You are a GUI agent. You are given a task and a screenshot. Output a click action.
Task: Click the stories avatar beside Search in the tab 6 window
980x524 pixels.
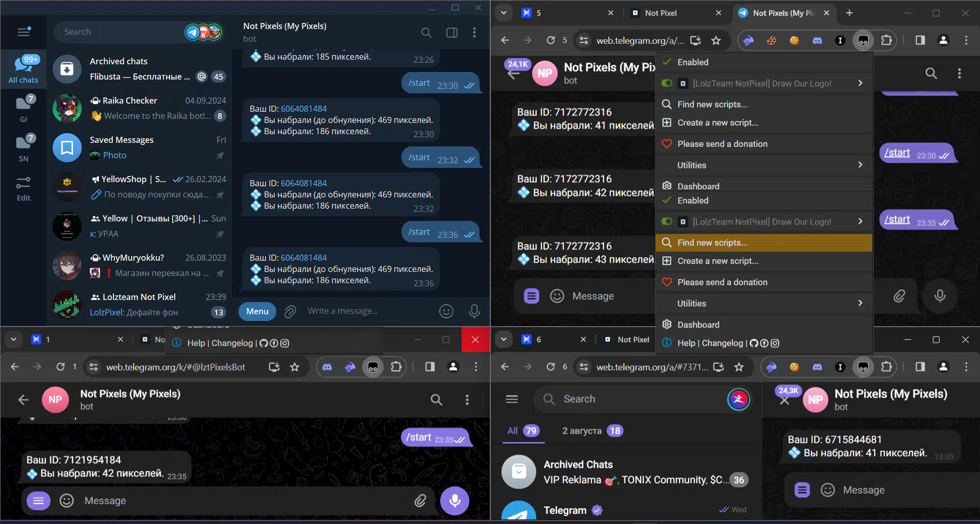tap(738, 399)
